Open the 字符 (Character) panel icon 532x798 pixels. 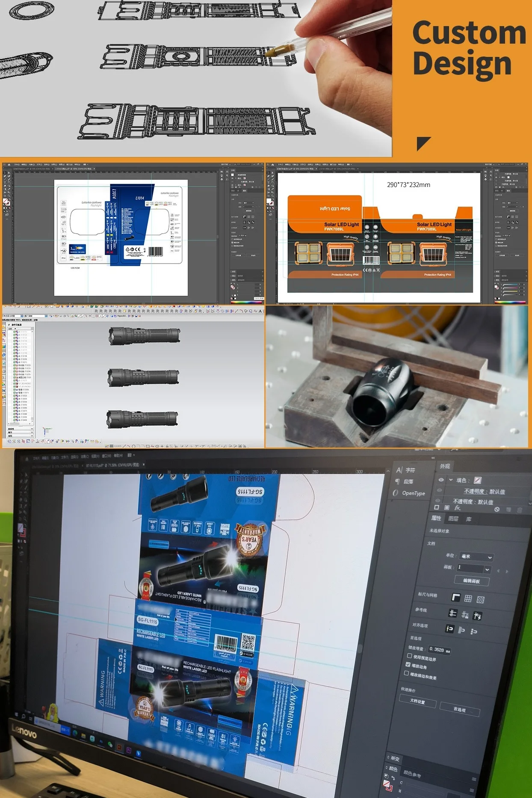399,469
